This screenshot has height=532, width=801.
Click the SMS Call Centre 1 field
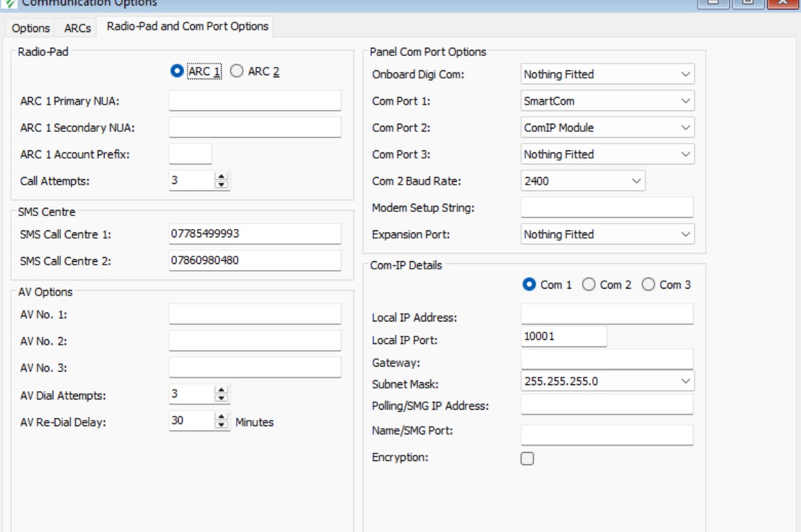tap(254, 234)
